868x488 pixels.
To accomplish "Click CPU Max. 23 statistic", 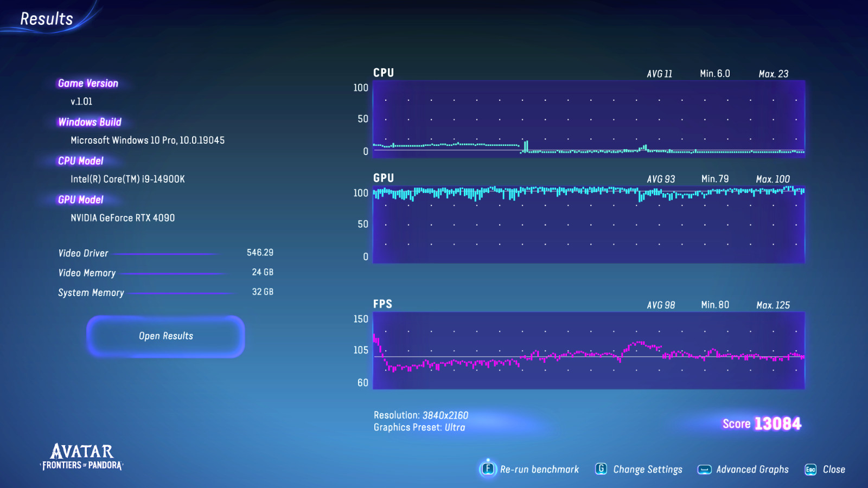I will (x=774, y=74).
